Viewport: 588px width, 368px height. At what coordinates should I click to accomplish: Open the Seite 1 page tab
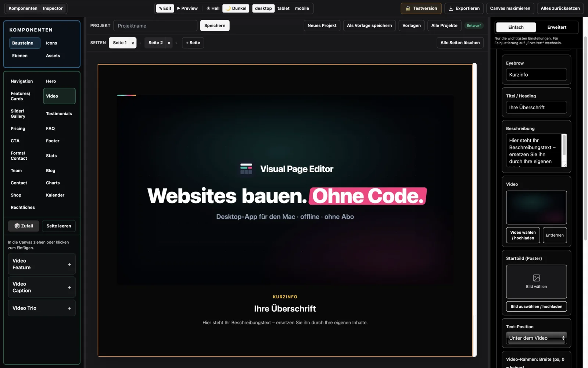pyautogui.click(x=119, y=43)
